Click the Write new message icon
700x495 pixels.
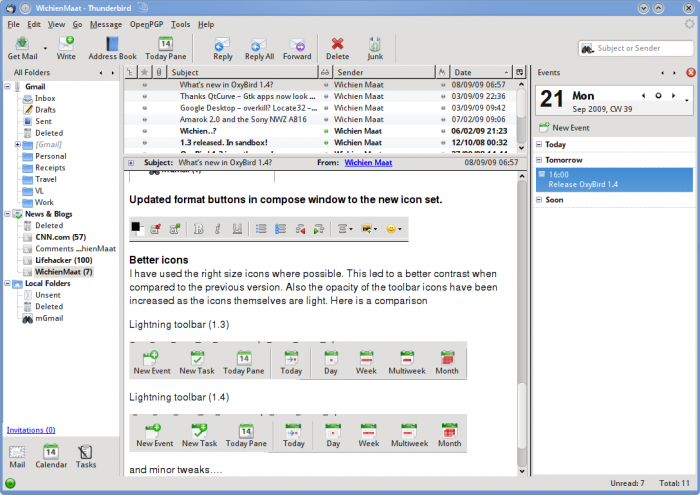pos(66,48)
